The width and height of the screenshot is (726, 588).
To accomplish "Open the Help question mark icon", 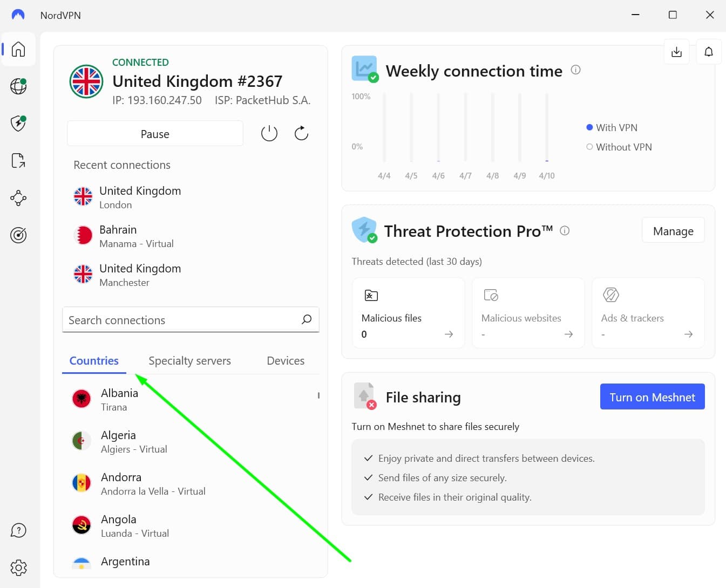I will pyautogui.click(x=18, y=530).
